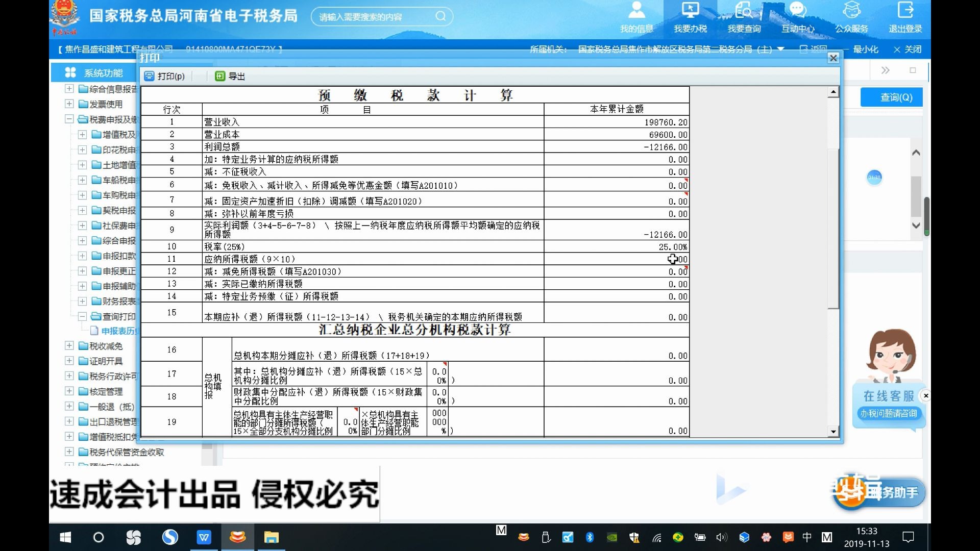Click Cortana circle icon on taskbar

tap(99, 537)
